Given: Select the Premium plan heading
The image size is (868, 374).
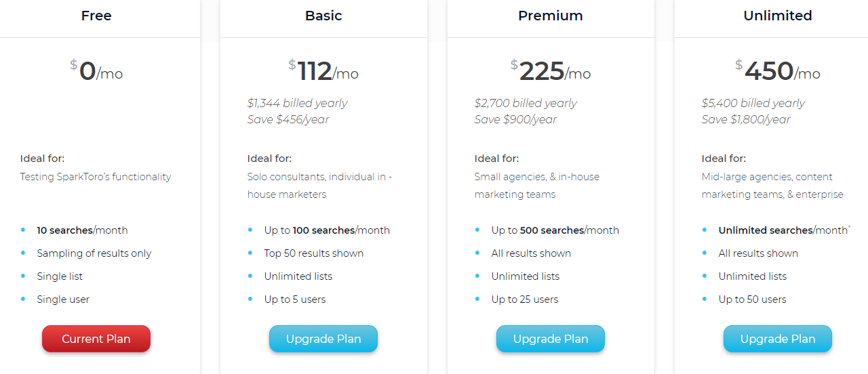Looking at the screenshot, I should coord(551,16).
